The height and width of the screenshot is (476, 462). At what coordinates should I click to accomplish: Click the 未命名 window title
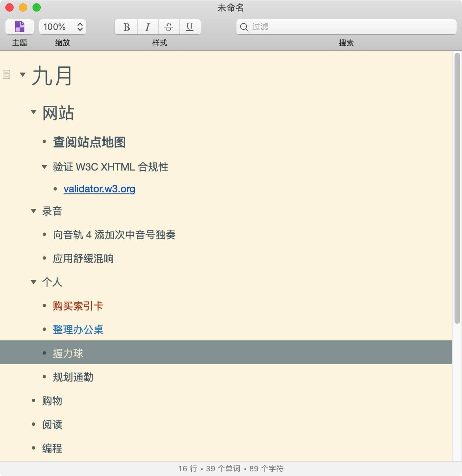[x=231, y=7]
